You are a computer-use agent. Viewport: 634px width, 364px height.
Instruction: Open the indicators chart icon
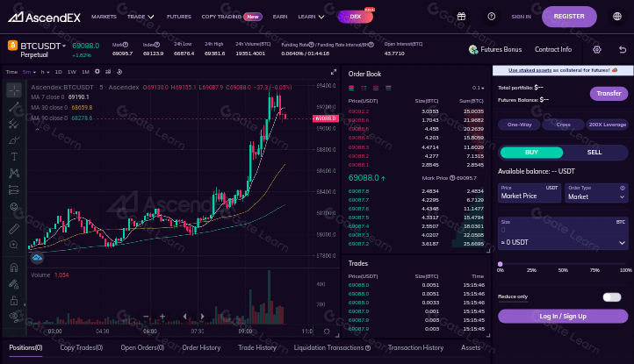pyautogui.click(x=108, y=72)
